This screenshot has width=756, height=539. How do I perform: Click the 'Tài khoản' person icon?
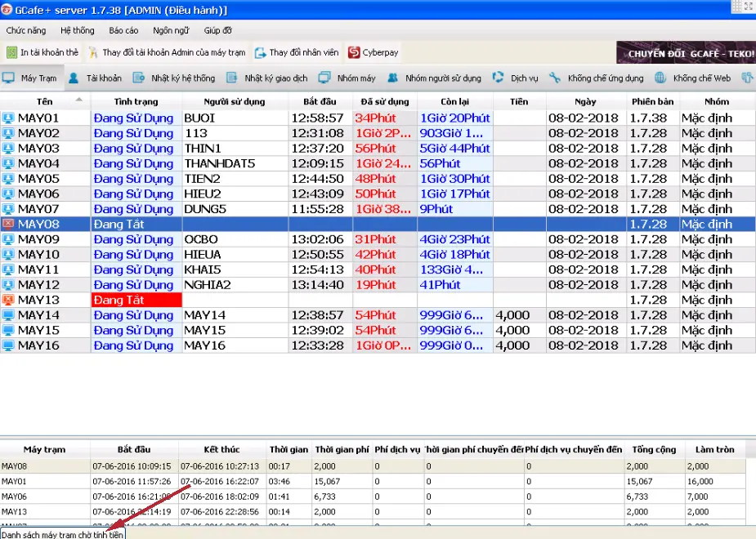(74, 78)
